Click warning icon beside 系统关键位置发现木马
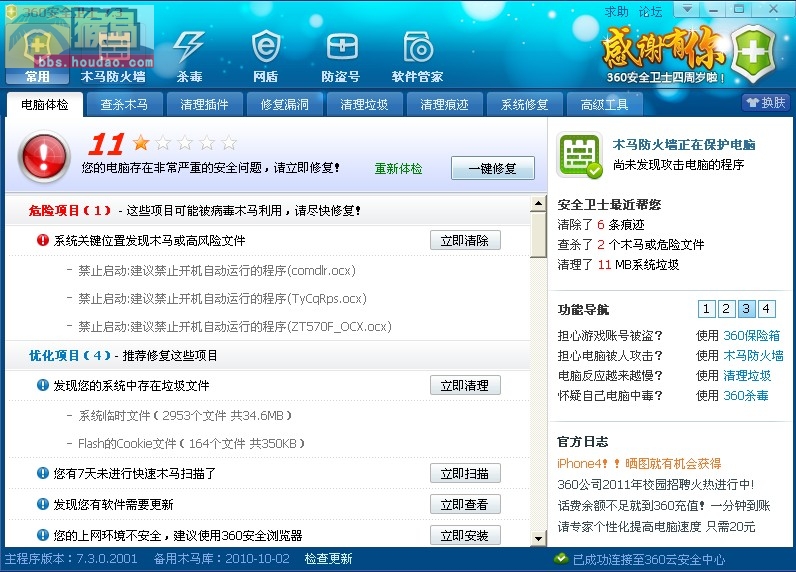This screenshot has width=796, height=572. point(43,240)
